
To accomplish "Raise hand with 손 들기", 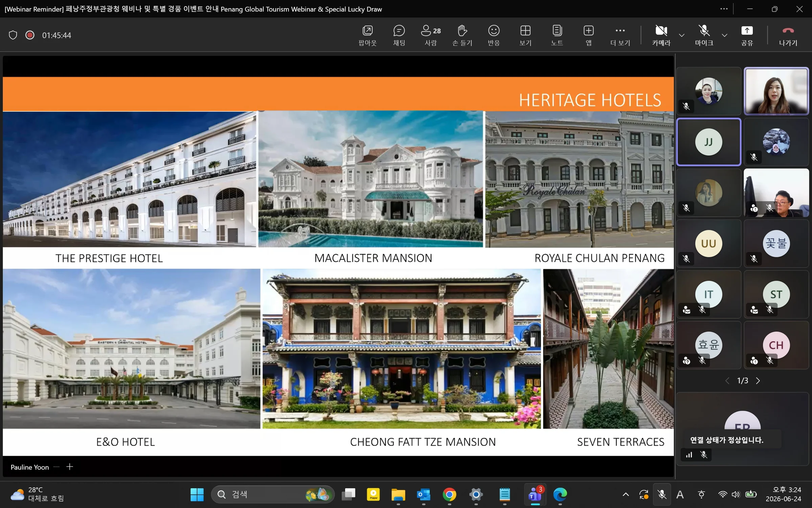I will [x=462, y=35].
